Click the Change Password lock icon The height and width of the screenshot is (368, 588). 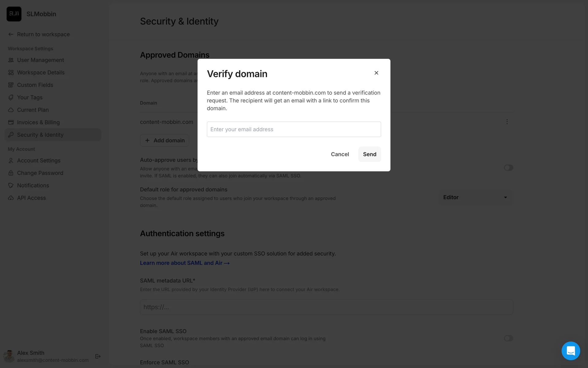coord(11,173)
